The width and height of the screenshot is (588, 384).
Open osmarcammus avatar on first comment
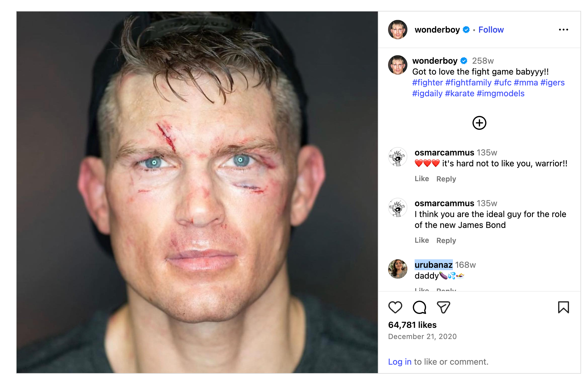397,157
